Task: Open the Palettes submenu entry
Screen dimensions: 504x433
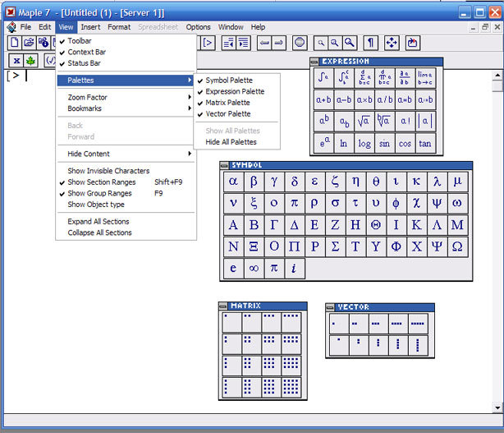Action: (126, 81)
